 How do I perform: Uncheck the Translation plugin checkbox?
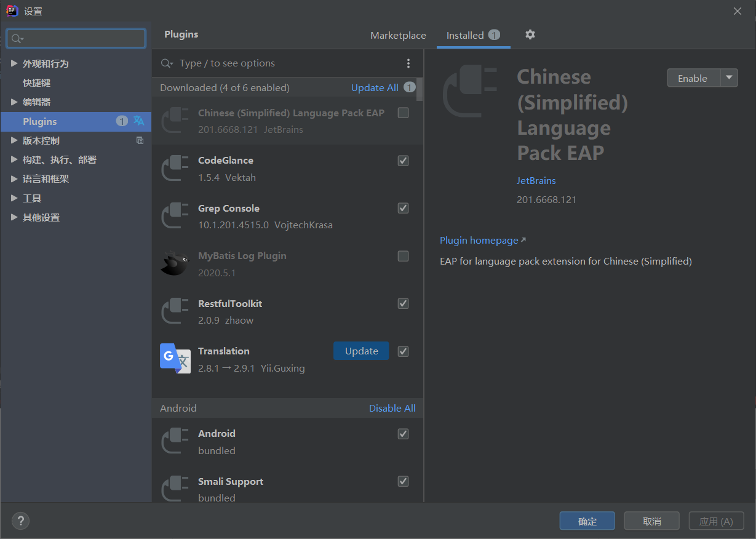point(403,351)
